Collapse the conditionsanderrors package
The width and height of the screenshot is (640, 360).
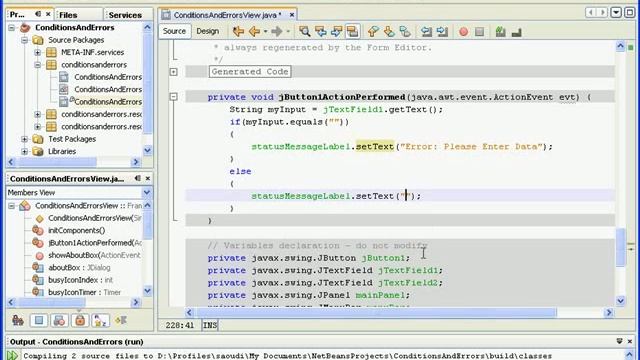tap(38, 64)
